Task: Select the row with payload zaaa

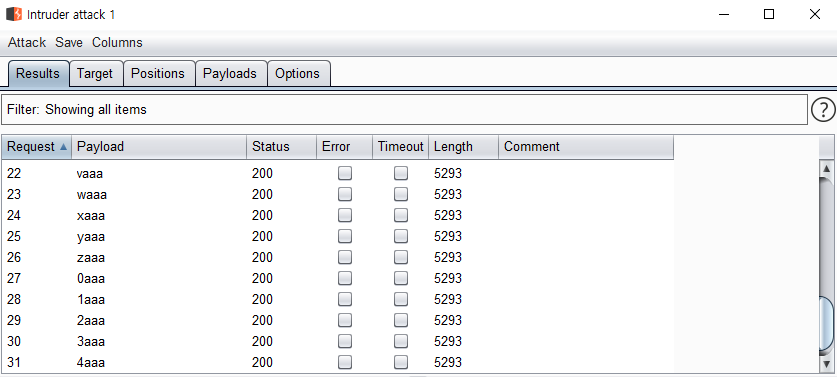Action: click(x=338, y=258)
